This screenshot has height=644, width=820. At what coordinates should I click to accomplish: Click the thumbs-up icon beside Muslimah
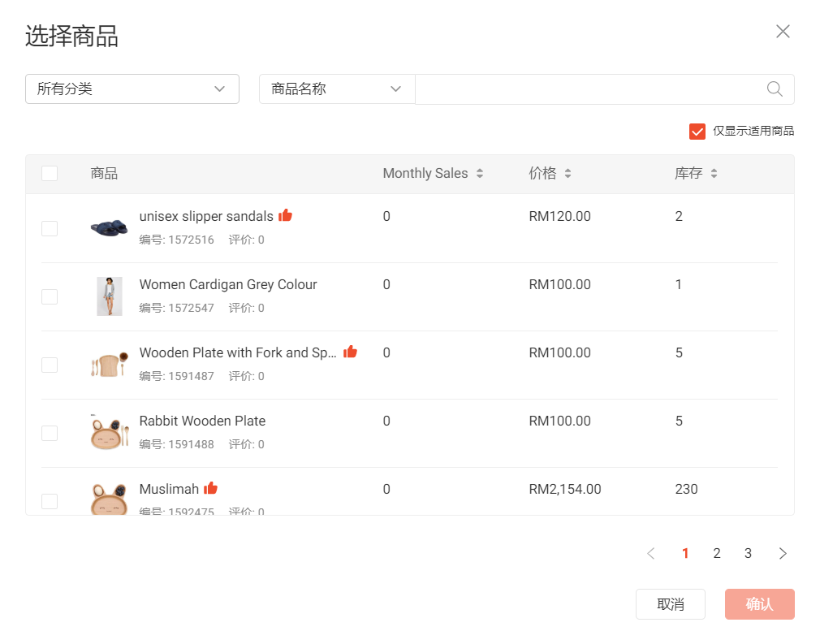[x=209, y=487]
